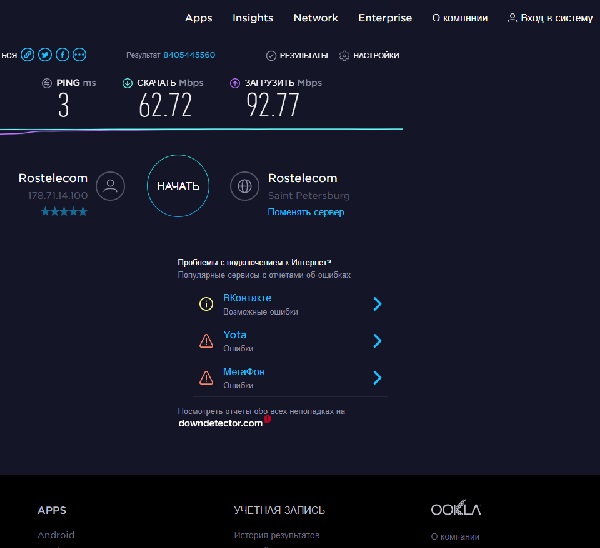The height and width of the screenshot is (548, 600).
Task: Open the Apps menu
Action: (199, 18)
